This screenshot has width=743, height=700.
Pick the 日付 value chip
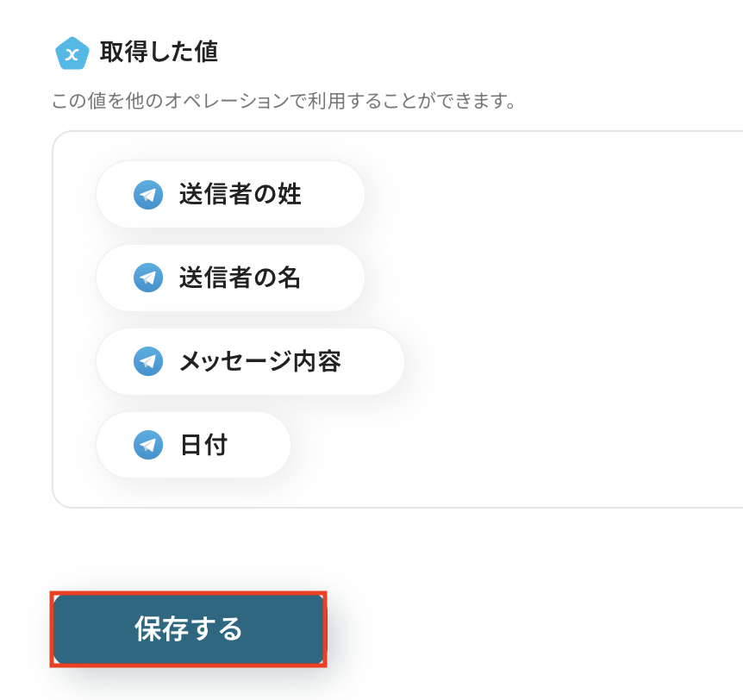tap(193, 445)
